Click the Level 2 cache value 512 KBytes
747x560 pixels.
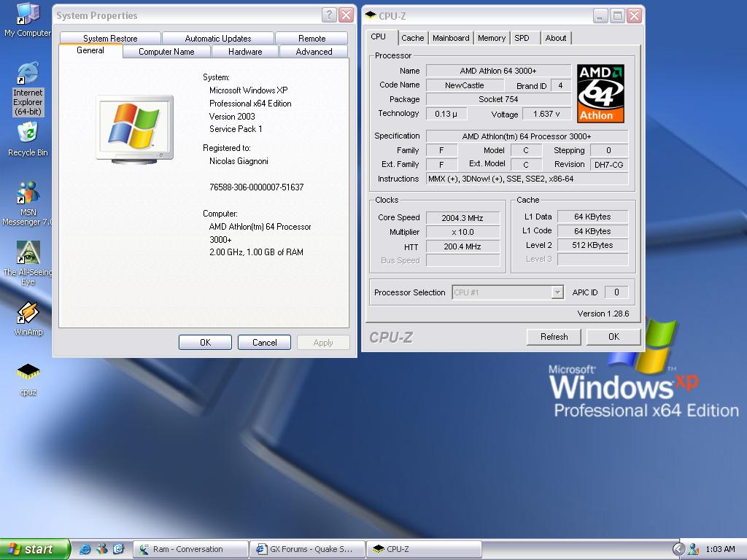[x=592, y=245]
